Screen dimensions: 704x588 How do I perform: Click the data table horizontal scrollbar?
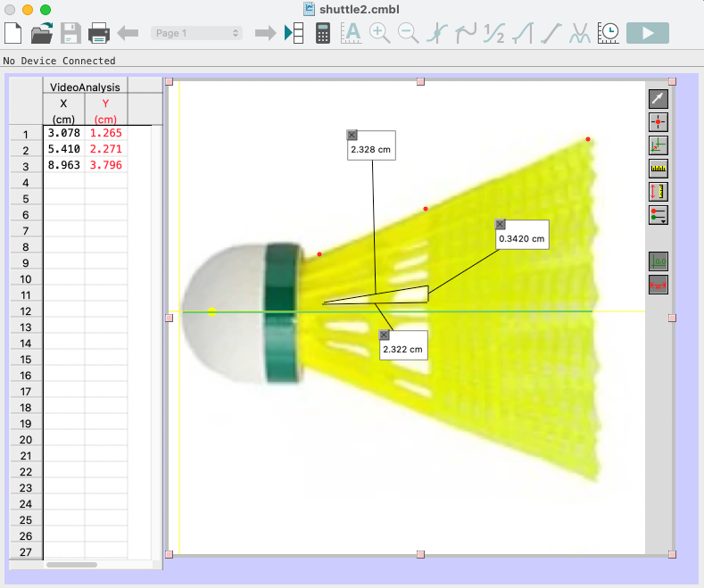72,565
